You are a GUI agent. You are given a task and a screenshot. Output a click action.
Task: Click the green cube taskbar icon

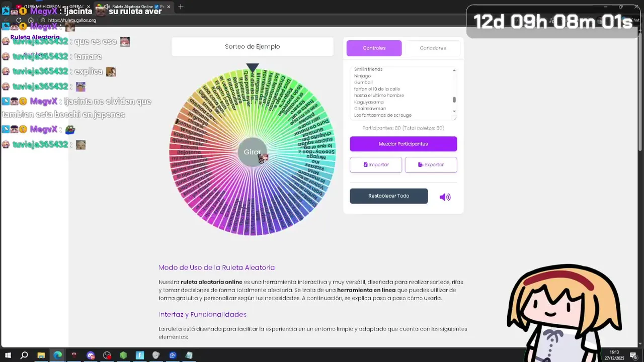coord(123,355)
